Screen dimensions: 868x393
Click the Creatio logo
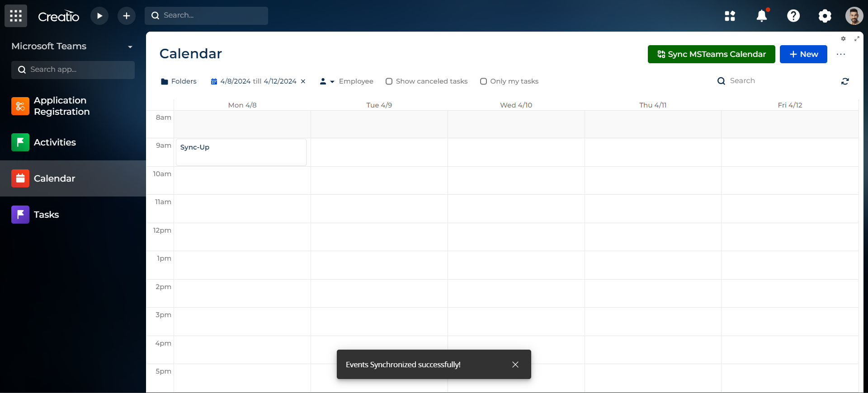(x=59, y=17)
